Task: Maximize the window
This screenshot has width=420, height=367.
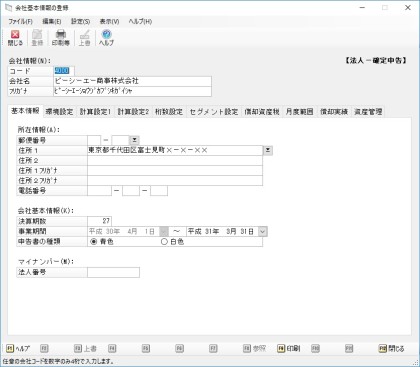Action: point(385,8)
